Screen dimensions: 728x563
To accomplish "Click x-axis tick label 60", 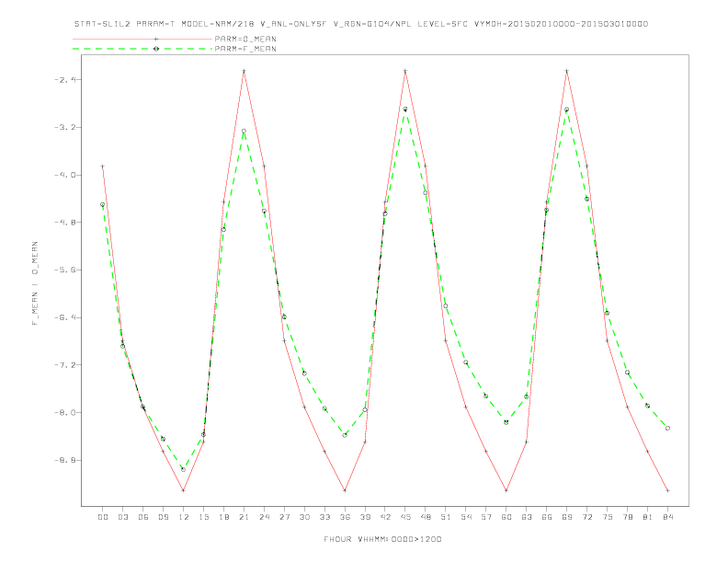I will (x=506, y=517).
